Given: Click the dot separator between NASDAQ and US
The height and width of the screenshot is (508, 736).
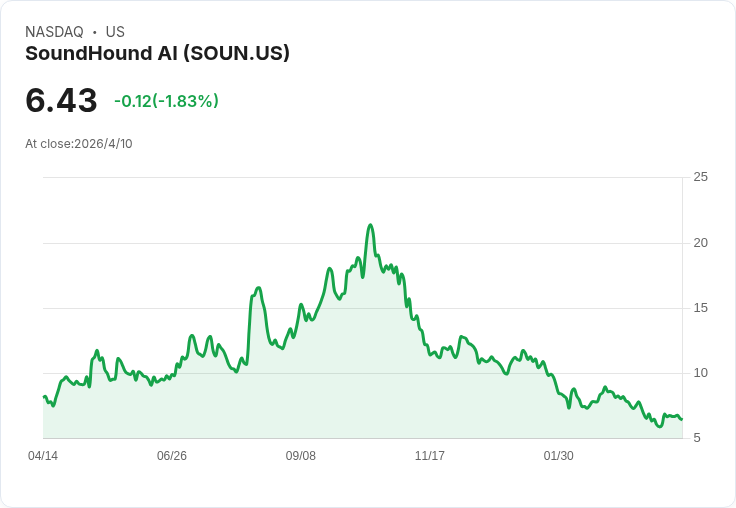Looking at the screenshot, I should click(x=95, y=32).
